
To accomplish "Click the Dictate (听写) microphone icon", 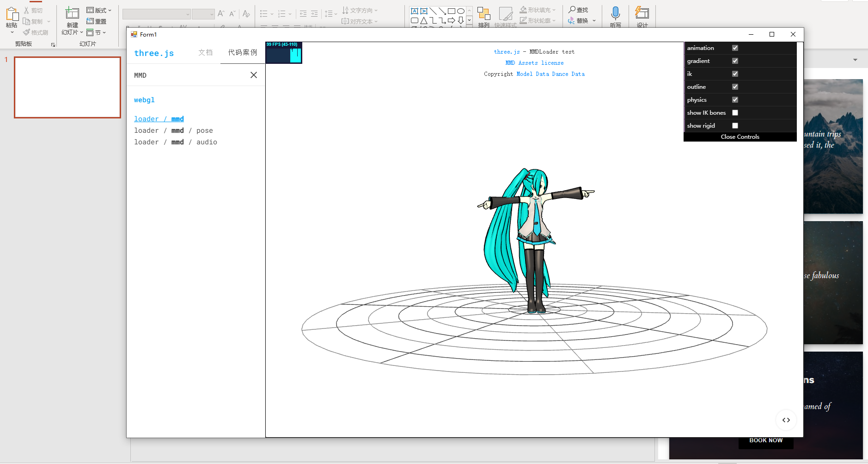I will click(x=615, y=13).
